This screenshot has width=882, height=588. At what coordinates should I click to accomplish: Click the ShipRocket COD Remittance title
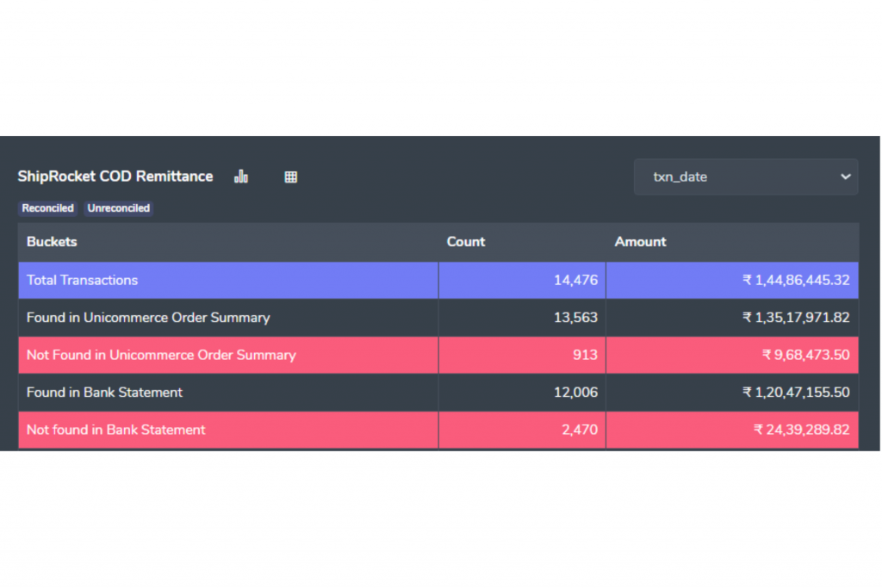(115, 176)
